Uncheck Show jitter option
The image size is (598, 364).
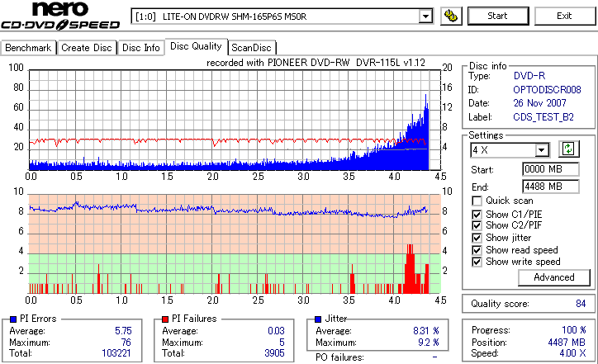(477, 238)
